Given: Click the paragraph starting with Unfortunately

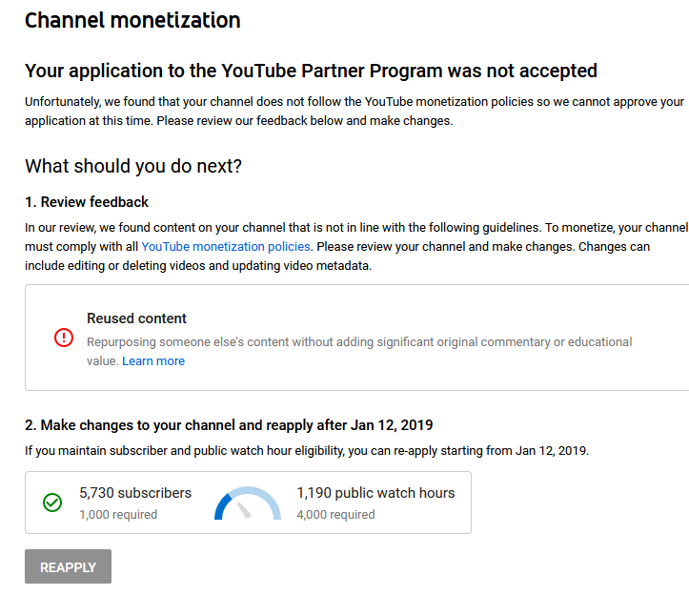Looking at the screenshot, I should coord(354,111).
